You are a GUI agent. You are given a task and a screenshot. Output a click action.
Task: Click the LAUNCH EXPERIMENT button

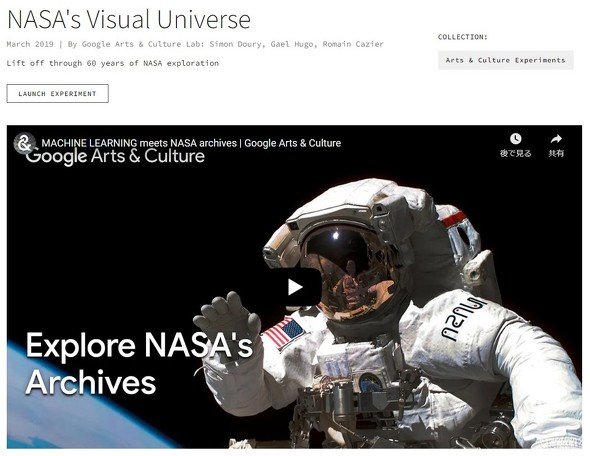[58, 94]
